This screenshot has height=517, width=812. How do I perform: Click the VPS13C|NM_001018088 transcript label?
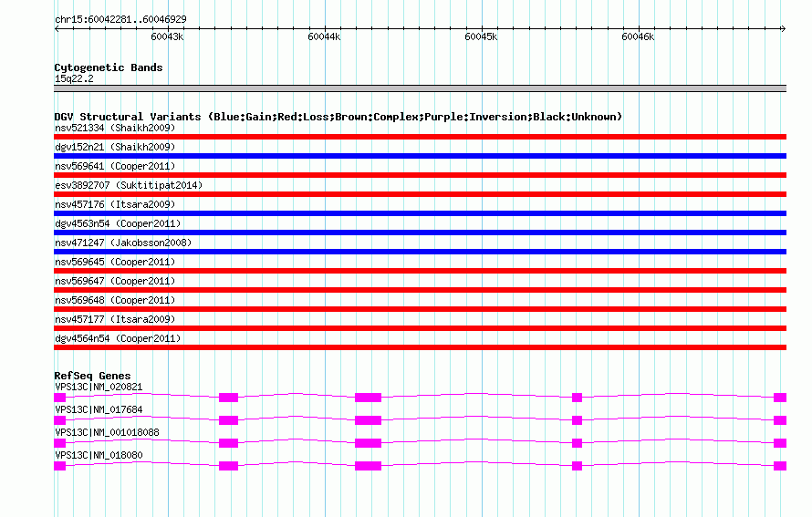[107, 432]
